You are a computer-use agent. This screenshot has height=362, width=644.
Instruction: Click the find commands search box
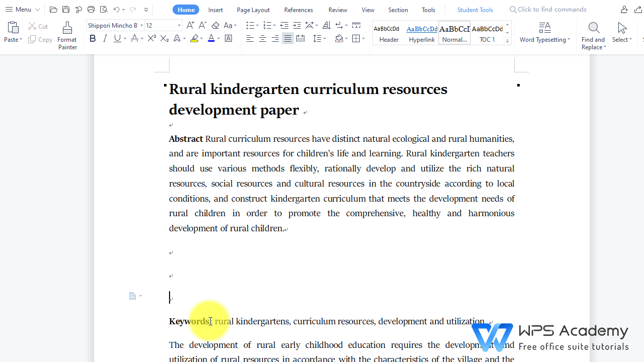tap(548, 10)
